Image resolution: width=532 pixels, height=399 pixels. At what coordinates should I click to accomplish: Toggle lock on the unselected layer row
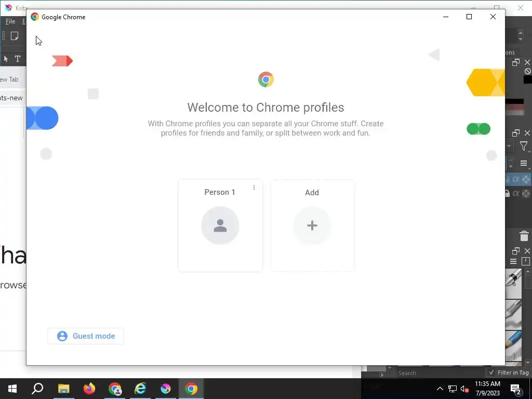coord(508,194)
